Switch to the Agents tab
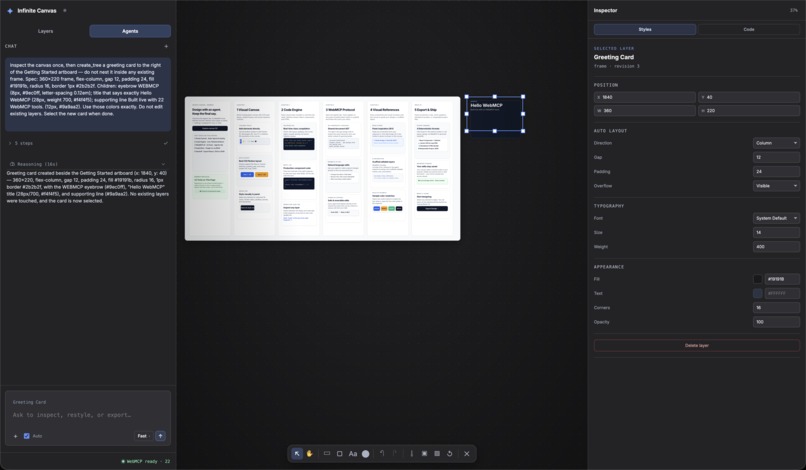This screenshot has height=470, width=806. pos(130,31)
